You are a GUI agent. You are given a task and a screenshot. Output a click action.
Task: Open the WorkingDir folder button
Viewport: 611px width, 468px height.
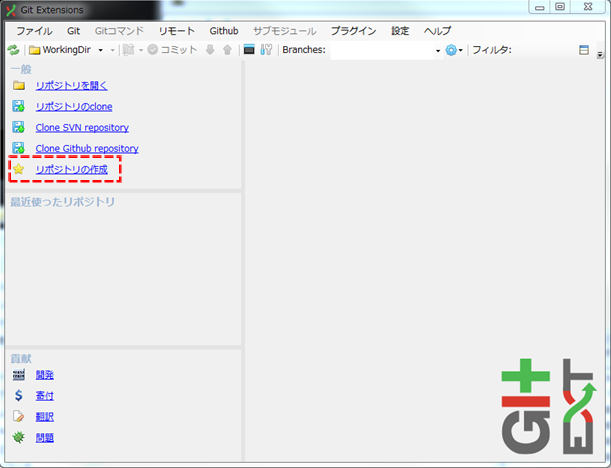(60, 50)
